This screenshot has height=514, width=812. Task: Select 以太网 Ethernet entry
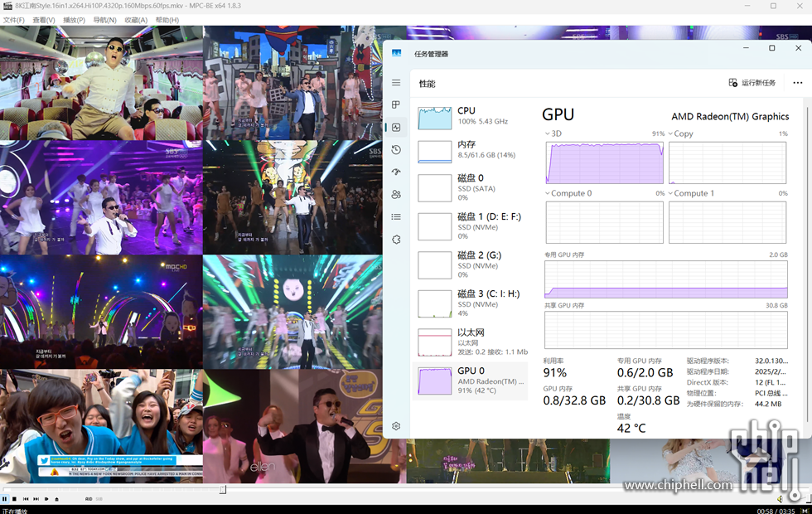point(471,342)
